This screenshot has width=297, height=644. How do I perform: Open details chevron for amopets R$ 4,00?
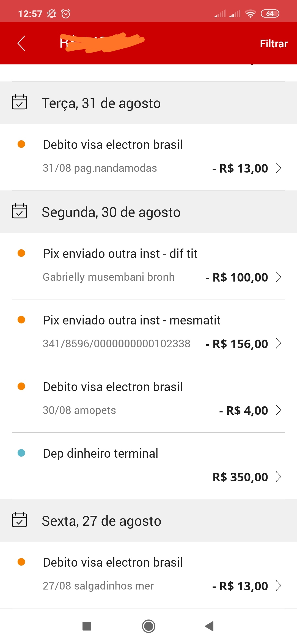278,410
